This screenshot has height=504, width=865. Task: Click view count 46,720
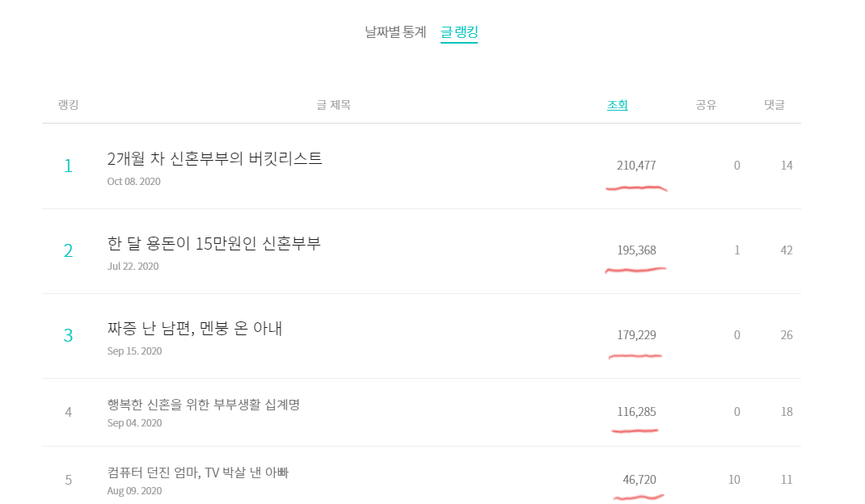point(639,480)
